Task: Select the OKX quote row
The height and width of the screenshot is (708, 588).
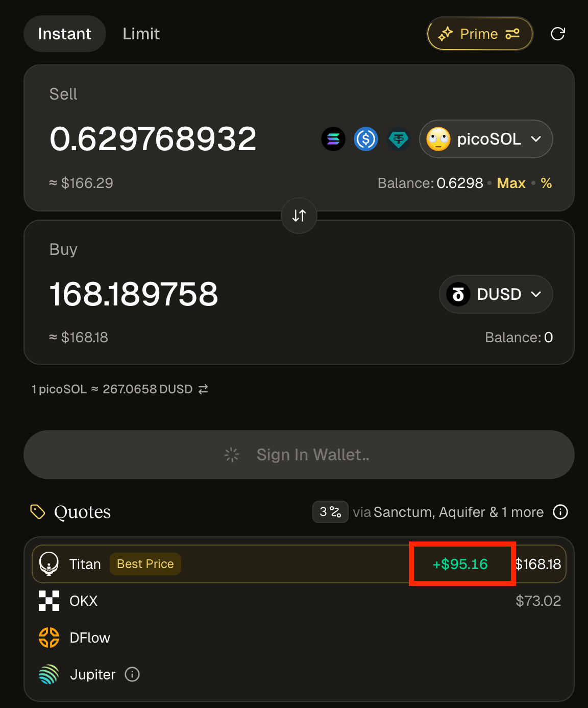Action: pos(299,601)
